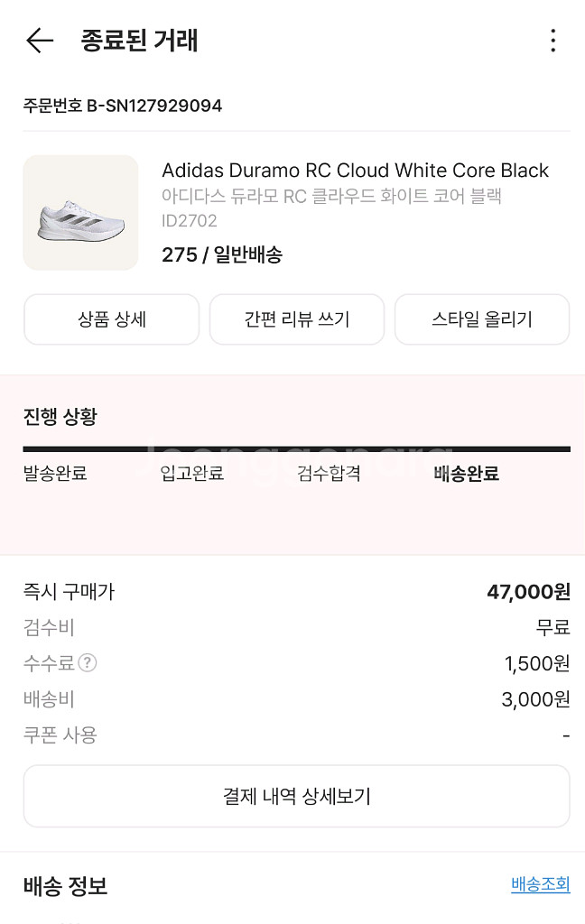Tap the product model code ID2702
Viewport: 585px width, 924px height.
190,221
